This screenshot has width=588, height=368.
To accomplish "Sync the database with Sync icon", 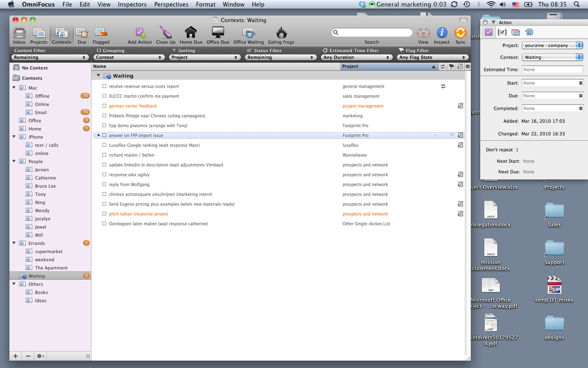I will click(460, 36).
